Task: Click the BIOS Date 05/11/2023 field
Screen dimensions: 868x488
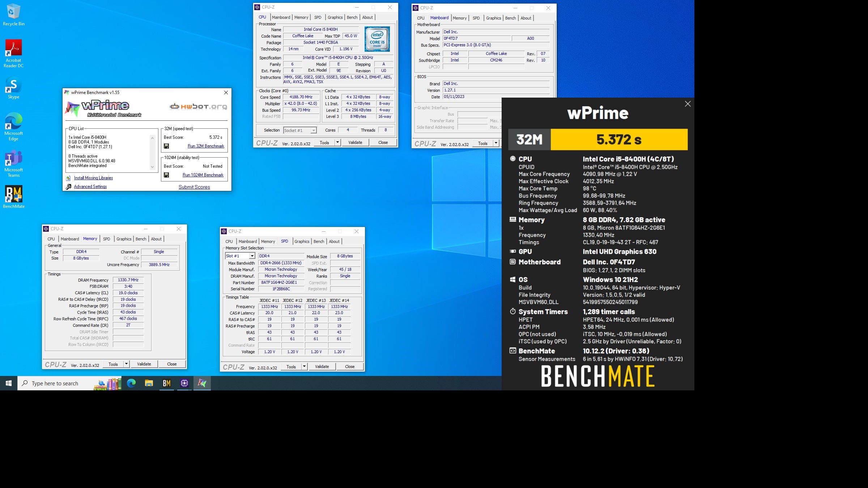Action: tap(496, 97)
